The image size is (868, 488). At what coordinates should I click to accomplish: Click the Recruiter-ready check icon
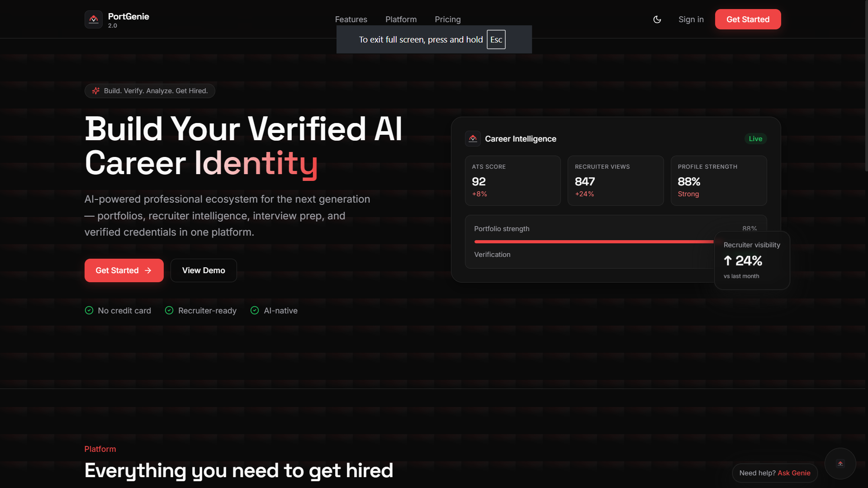click(x=169, y=310)
